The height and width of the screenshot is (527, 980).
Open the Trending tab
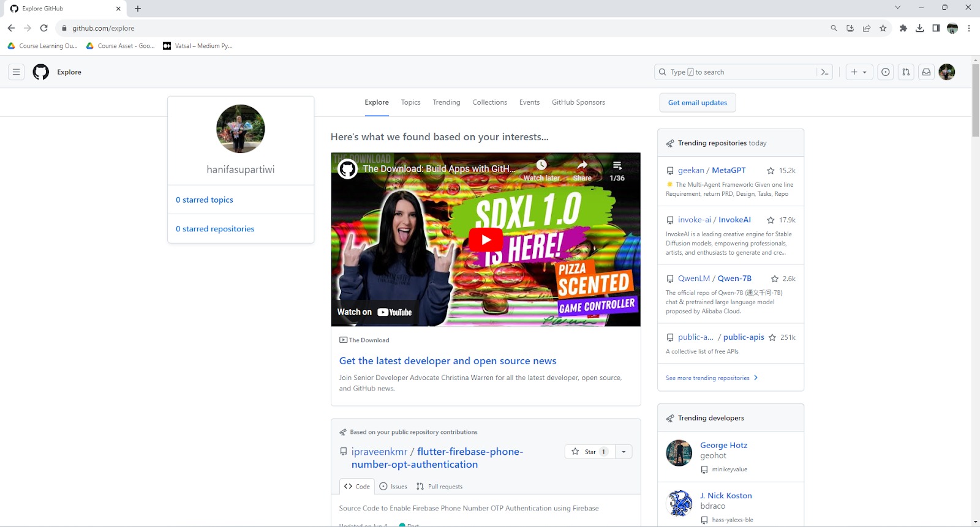click(447, 102)
